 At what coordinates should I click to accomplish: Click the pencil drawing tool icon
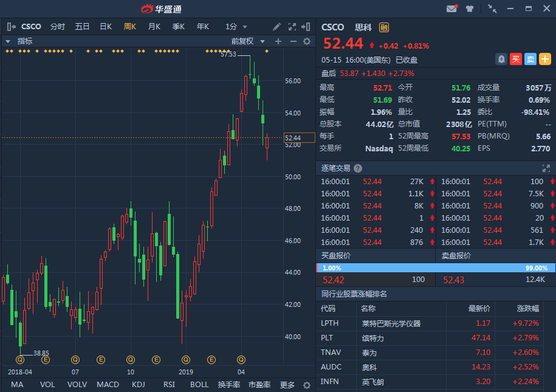(x=277, y=27)
